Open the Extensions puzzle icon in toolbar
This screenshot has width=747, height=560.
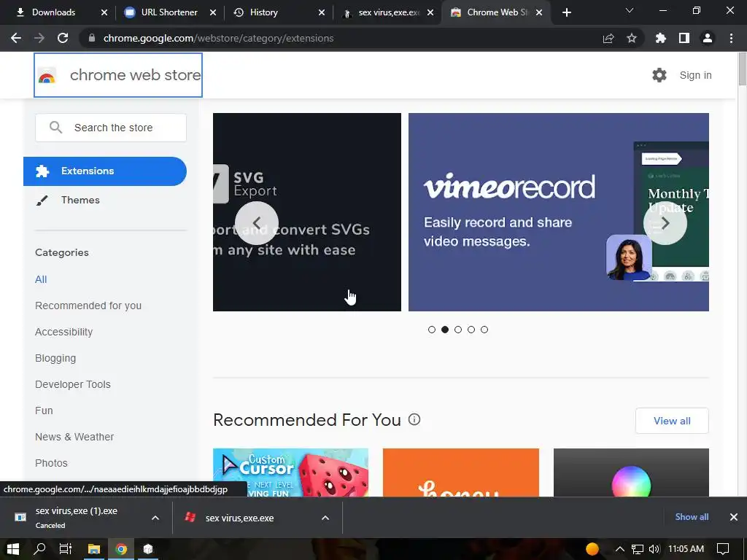point(661,38)
